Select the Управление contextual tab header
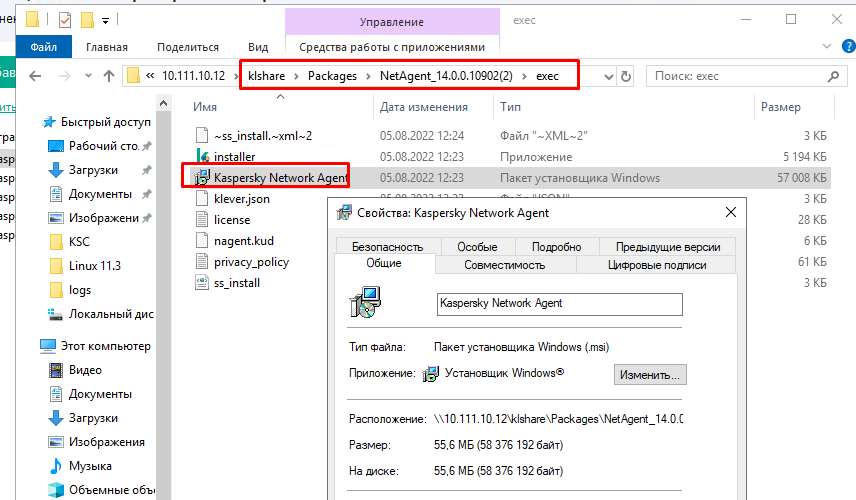Viewport: 856px width, 500px height. pyautogui.click(x=392, y=22)
